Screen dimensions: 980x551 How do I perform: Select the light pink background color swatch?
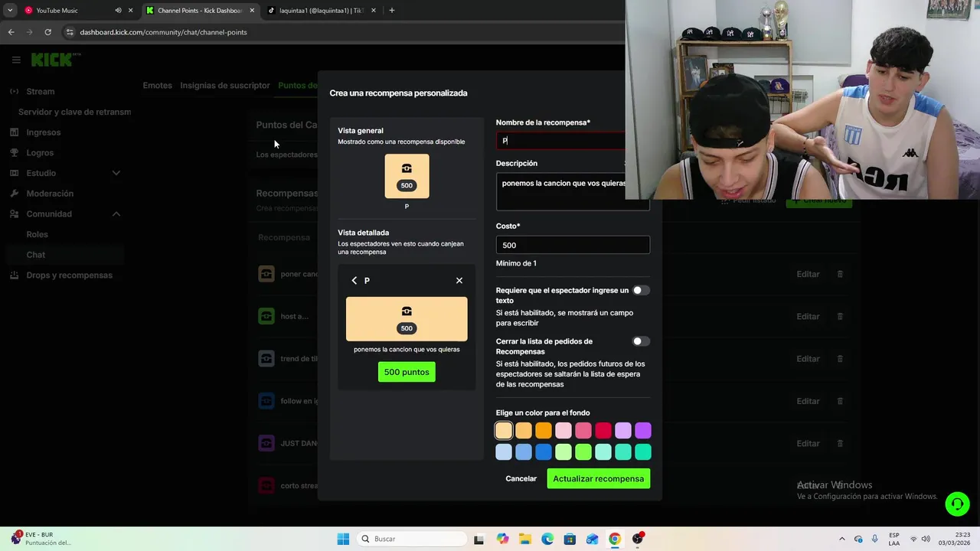click(x=563, y=431)
